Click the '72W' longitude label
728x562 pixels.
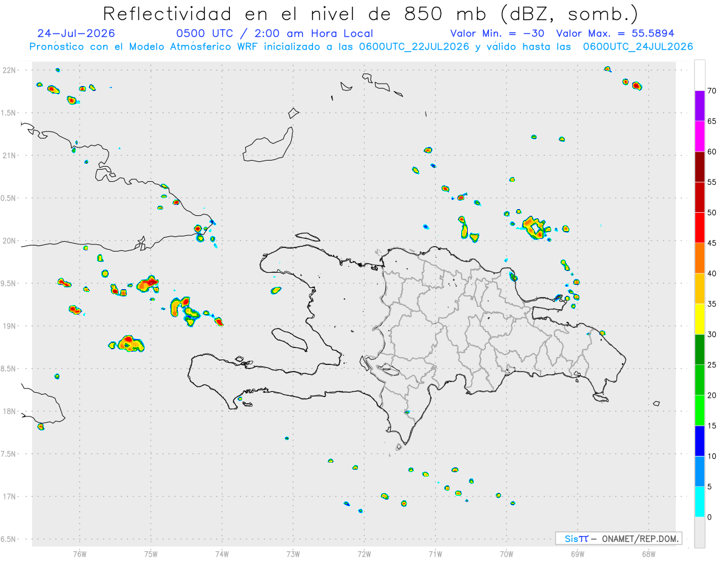tap(364, 553)
